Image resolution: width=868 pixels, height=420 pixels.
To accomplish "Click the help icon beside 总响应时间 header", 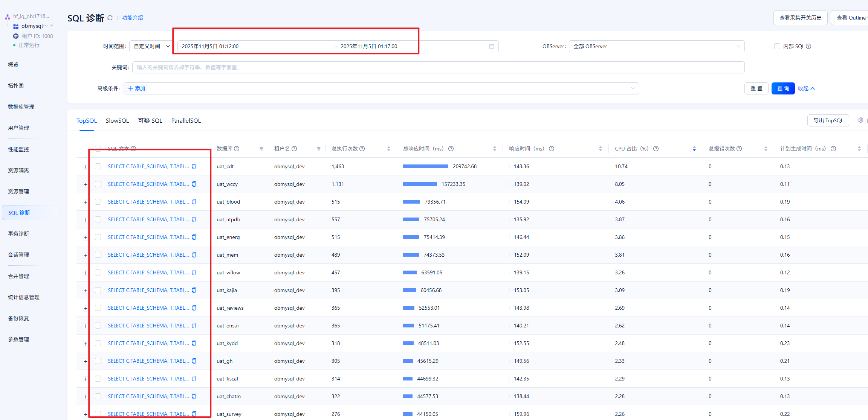I will click(451, 149).
